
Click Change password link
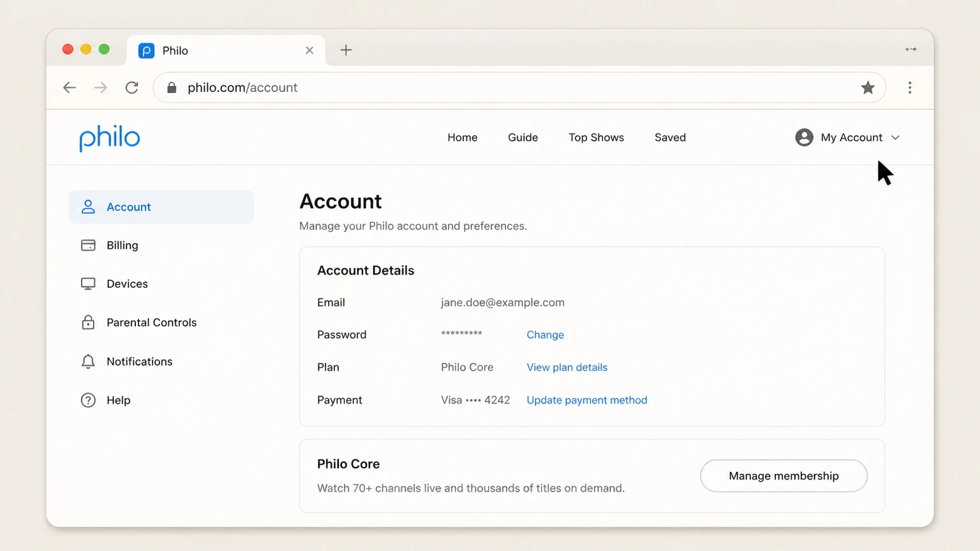546,335
